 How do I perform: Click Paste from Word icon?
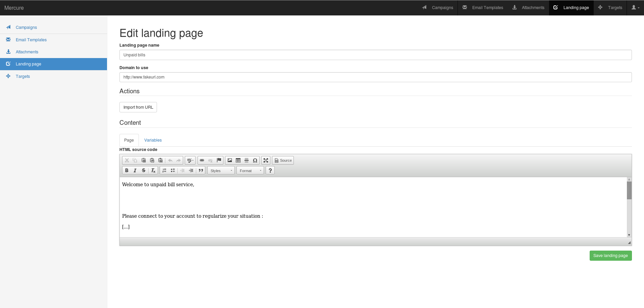[x=160, y=160]
